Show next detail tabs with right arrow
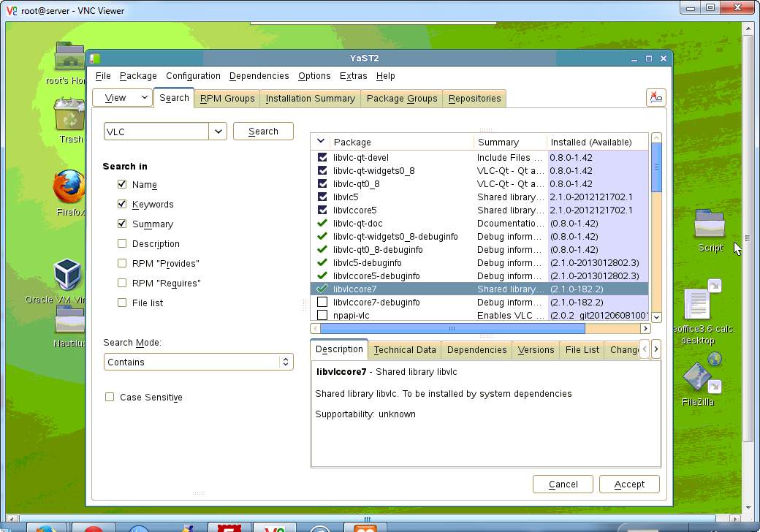Image resolution: width=760 pixels, height=532 pixels. (x=655, y=349)
